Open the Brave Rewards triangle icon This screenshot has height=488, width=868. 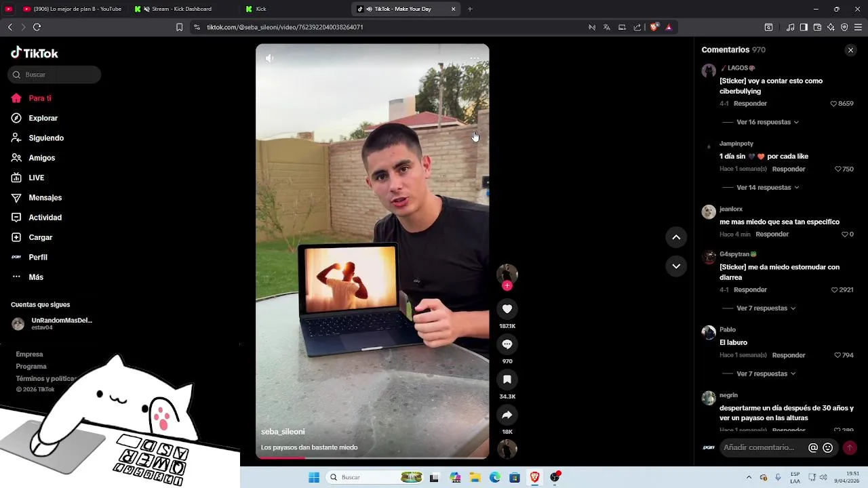[669, 27]
